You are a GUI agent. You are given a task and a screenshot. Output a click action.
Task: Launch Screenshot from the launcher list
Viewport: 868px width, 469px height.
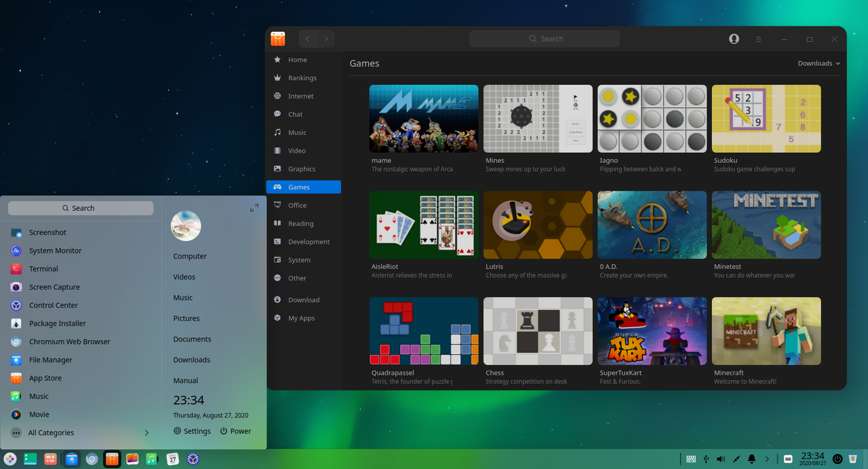[81, 232]
